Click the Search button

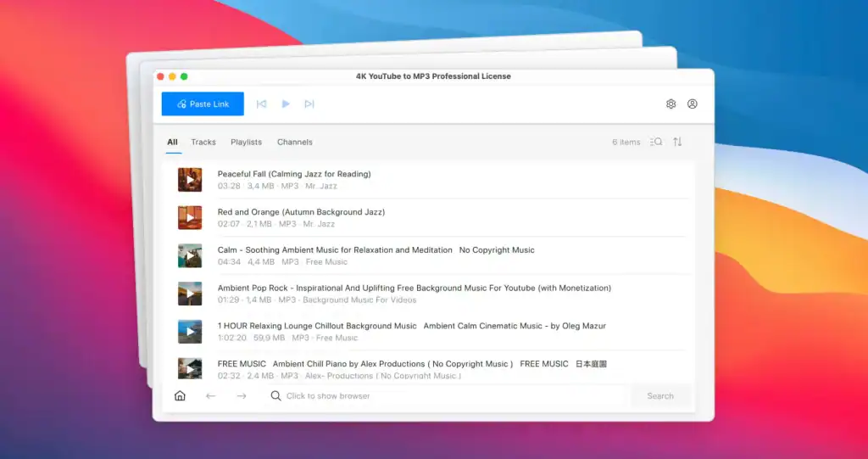[x=660, y=396]
